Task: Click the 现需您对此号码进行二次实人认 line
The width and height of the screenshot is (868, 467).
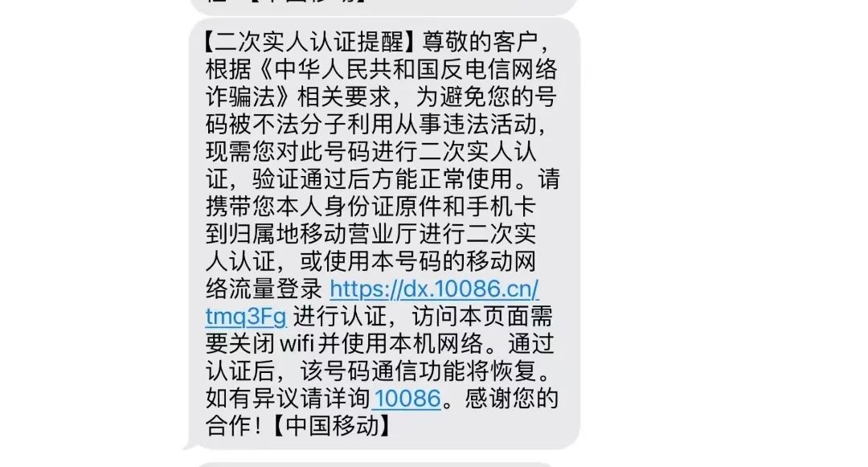Action: click(x=371, y=152)
